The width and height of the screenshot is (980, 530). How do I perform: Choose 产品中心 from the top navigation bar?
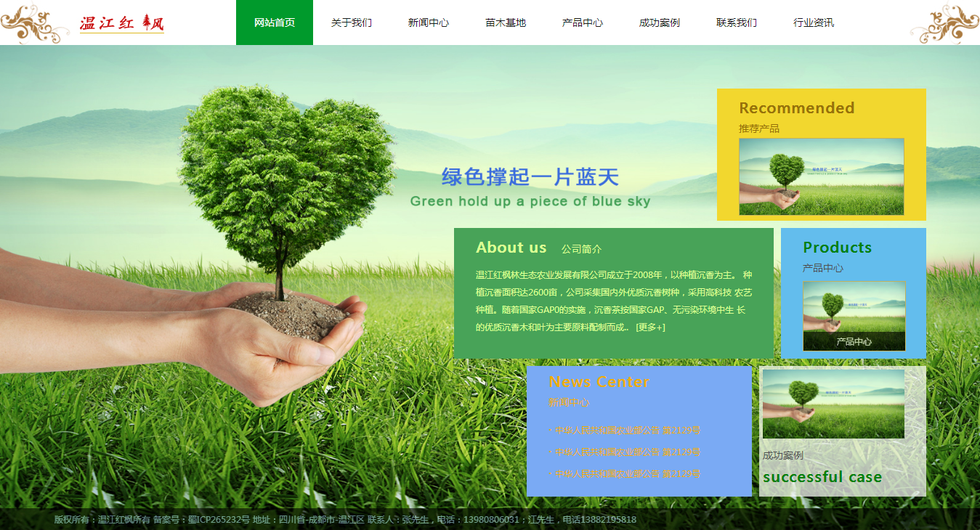[583, 23]
